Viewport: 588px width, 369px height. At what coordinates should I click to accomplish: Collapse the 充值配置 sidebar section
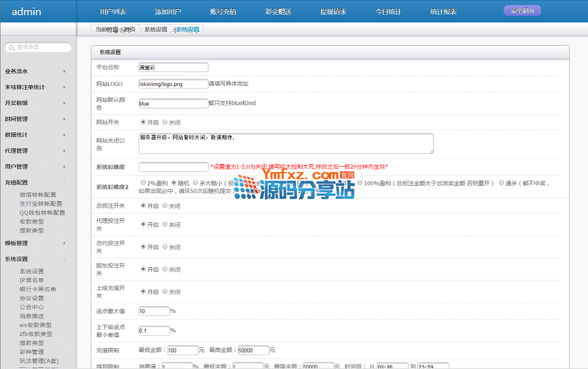[64, 183]
